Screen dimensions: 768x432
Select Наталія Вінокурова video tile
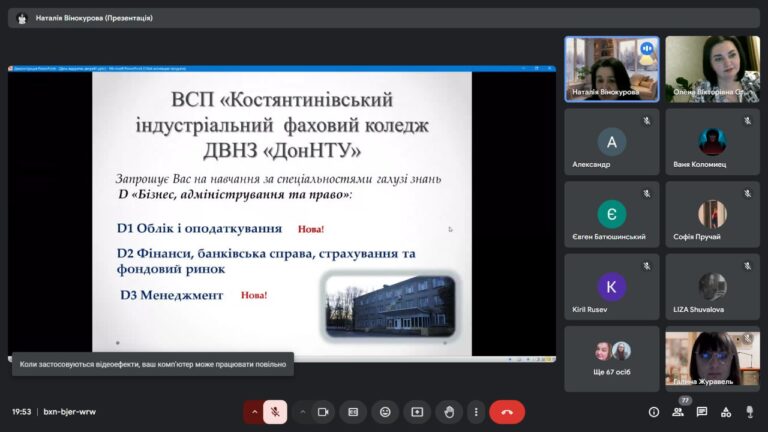pos(612,69)
